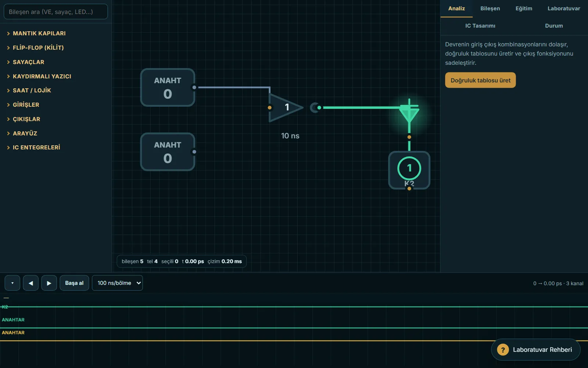Toggle the top ANAHT switch
This screenshot has height=368, width=588.
point(168,87)
